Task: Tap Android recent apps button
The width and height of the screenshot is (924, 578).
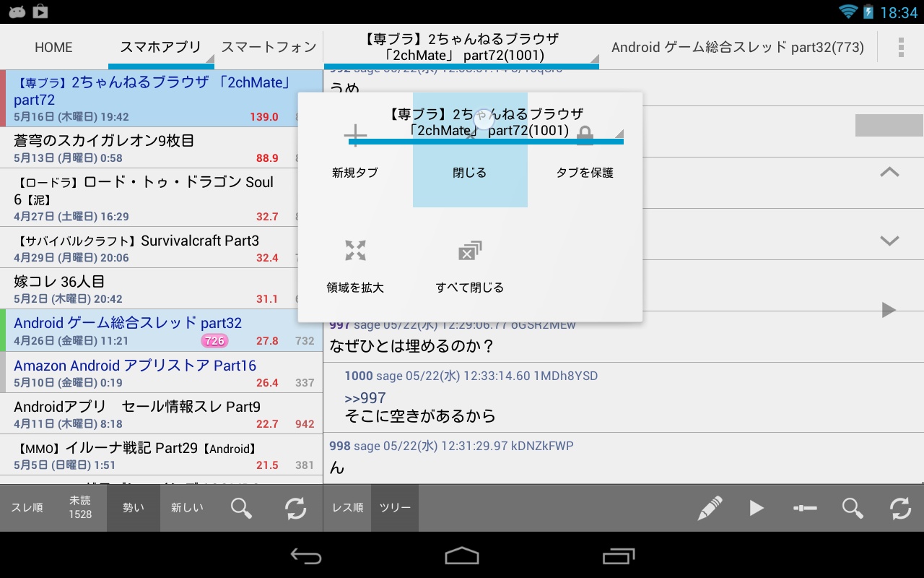Action: tap(619, 556)
